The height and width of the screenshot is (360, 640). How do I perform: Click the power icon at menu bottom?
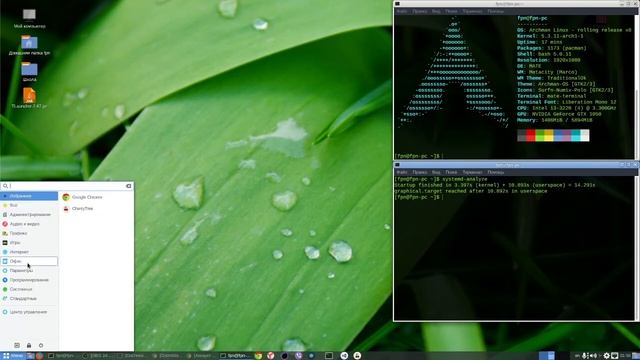click(x=41, y=346)
